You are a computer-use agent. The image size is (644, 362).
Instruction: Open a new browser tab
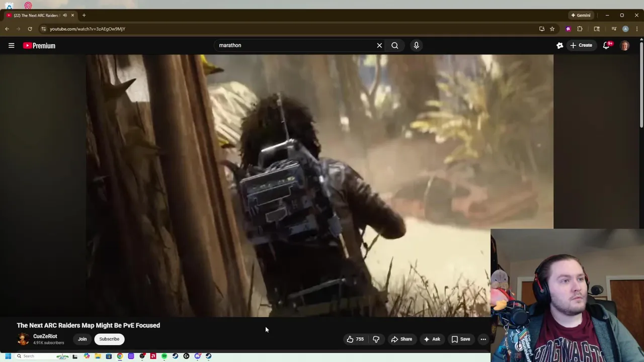(x=84, y=15)
